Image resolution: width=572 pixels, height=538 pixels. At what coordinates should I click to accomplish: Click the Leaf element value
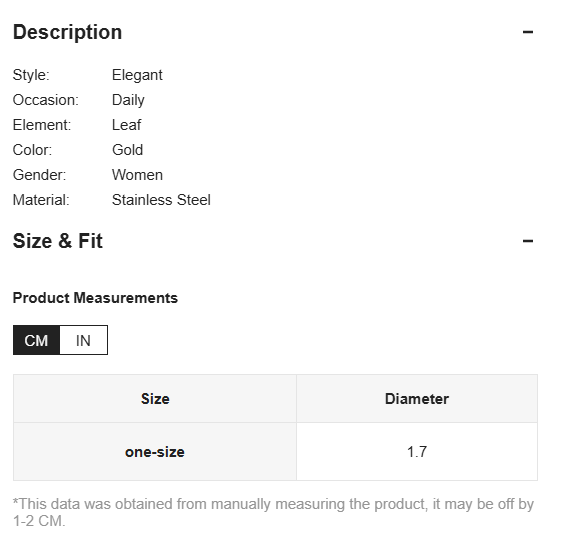(x=126, y=125)
